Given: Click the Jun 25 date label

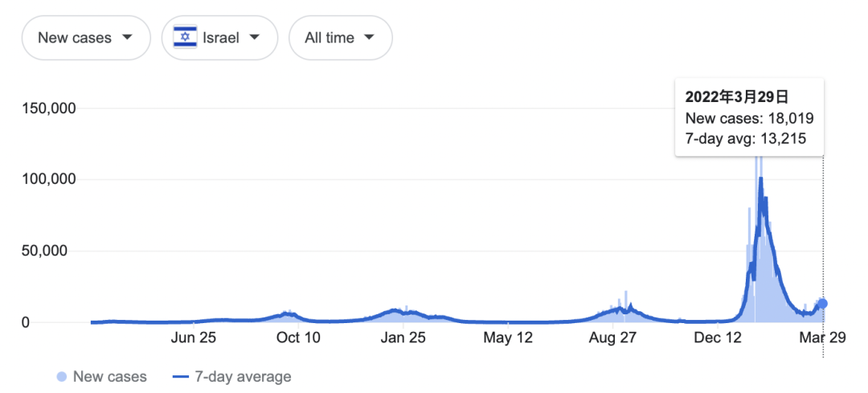Looking at the screenshot, I should 193,338.
